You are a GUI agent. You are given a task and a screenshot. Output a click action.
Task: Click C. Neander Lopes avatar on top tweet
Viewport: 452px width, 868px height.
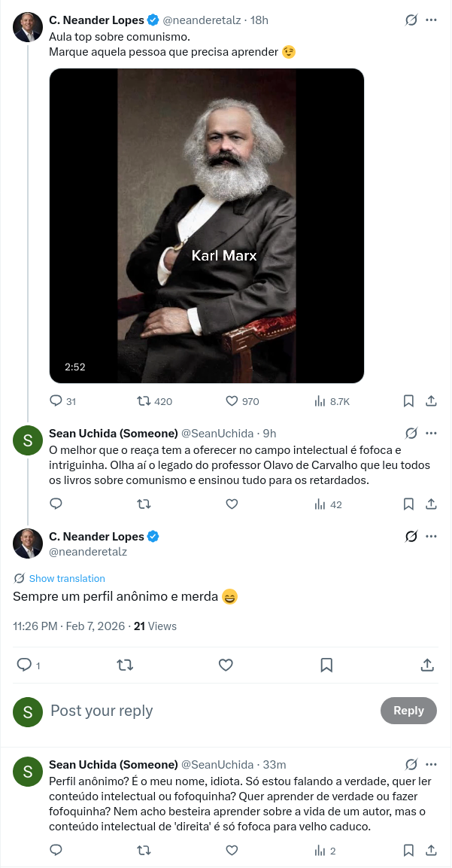coord(28,26)
